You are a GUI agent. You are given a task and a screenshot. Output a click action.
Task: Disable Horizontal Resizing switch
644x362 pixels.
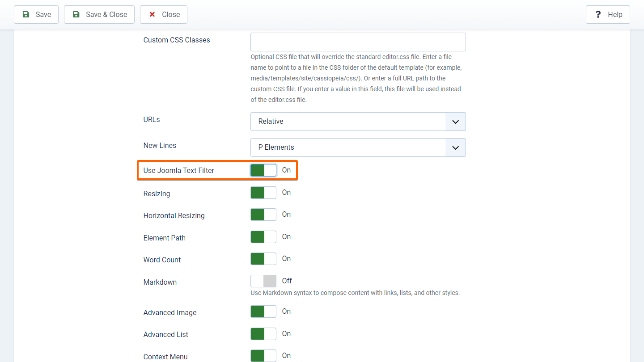coord(263,215)
